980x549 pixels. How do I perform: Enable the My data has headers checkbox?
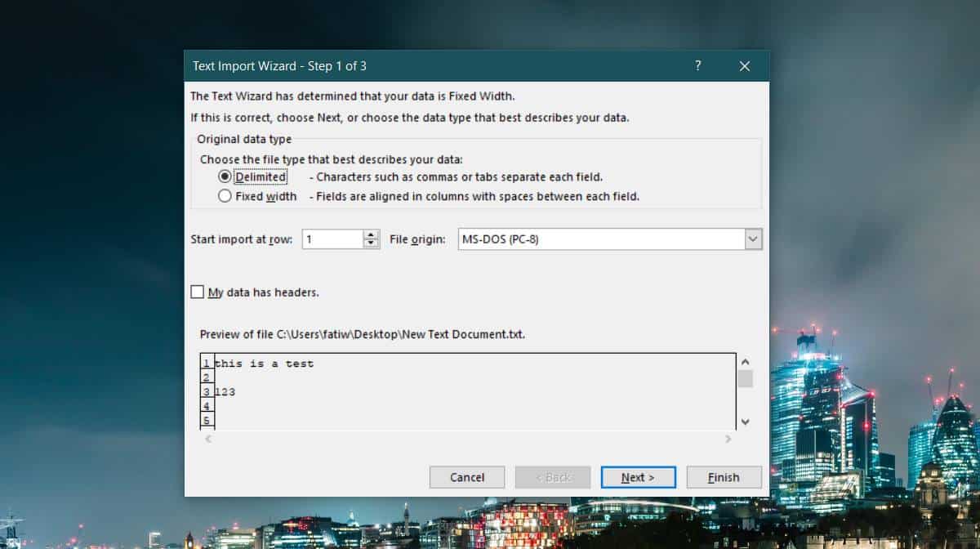click(197, 292)
